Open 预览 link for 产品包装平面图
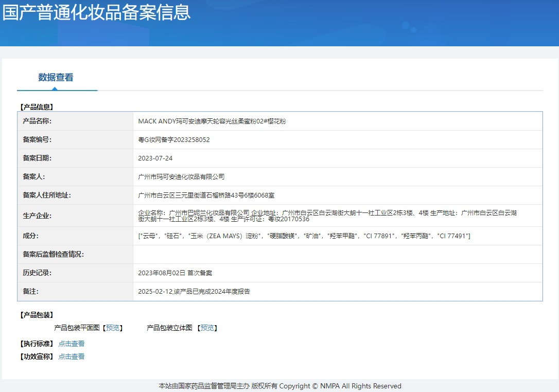Viewport: 559px width, 392px height. (113, 328)
